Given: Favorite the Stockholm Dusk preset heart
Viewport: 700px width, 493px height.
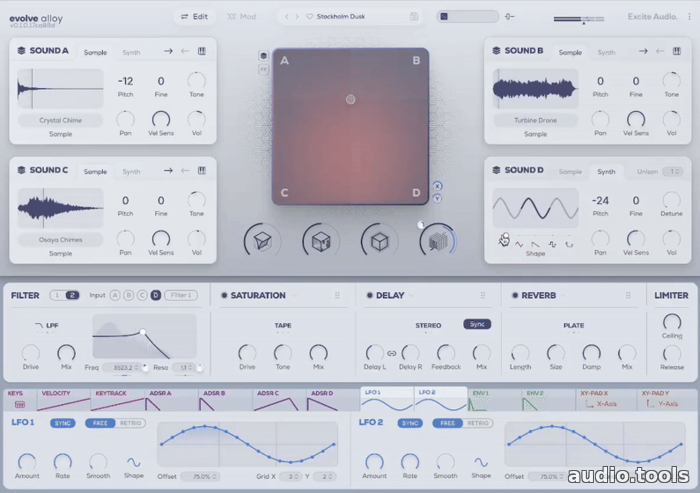Looking at the screenshot, I should click(x=309, y=17).
